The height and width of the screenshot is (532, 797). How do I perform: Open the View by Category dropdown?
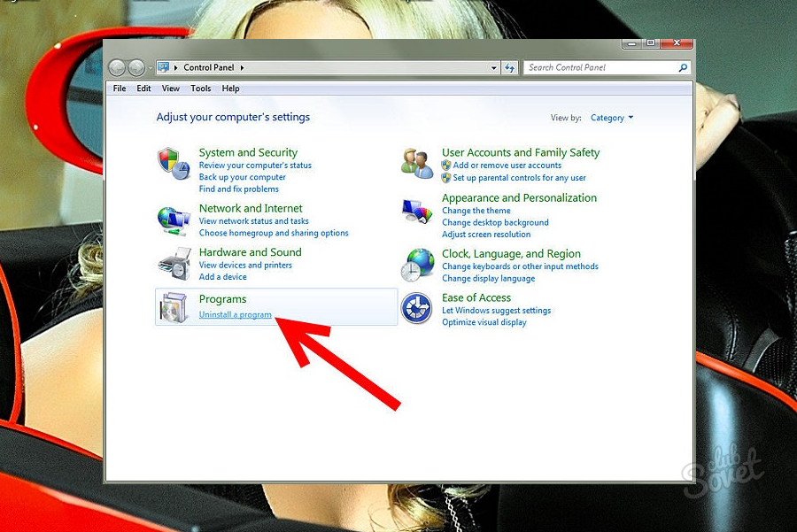tap(611, 118)
